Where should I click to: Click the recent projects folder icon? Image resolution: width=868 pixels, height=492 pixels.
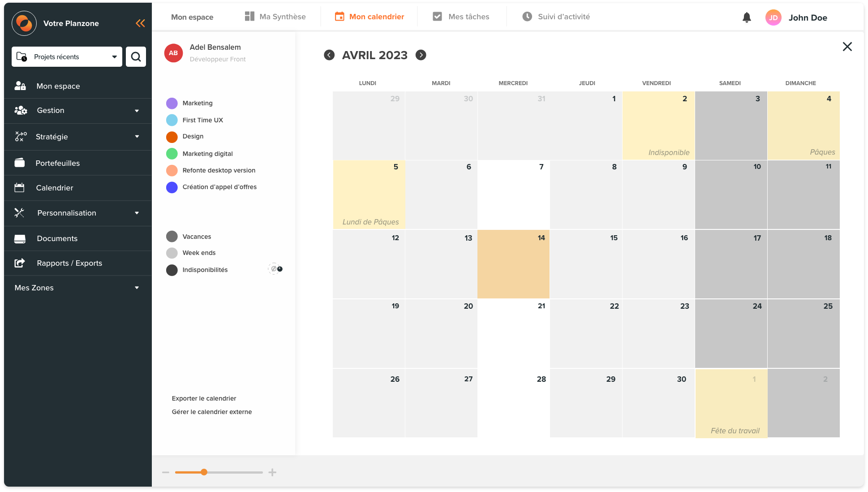tap(21, 57)
